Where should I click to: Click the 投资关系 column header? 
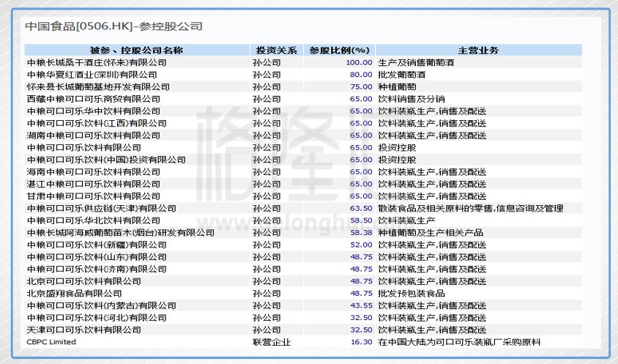tap(276, 50)
